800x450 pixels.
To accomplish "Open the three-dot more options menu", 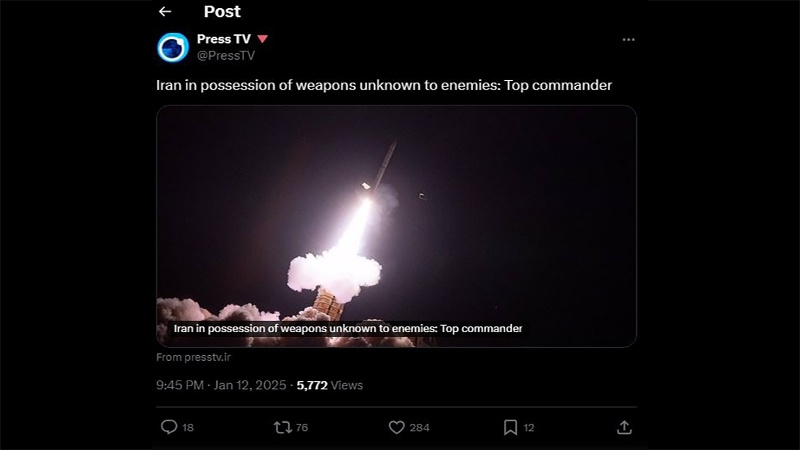I will 629,39.
